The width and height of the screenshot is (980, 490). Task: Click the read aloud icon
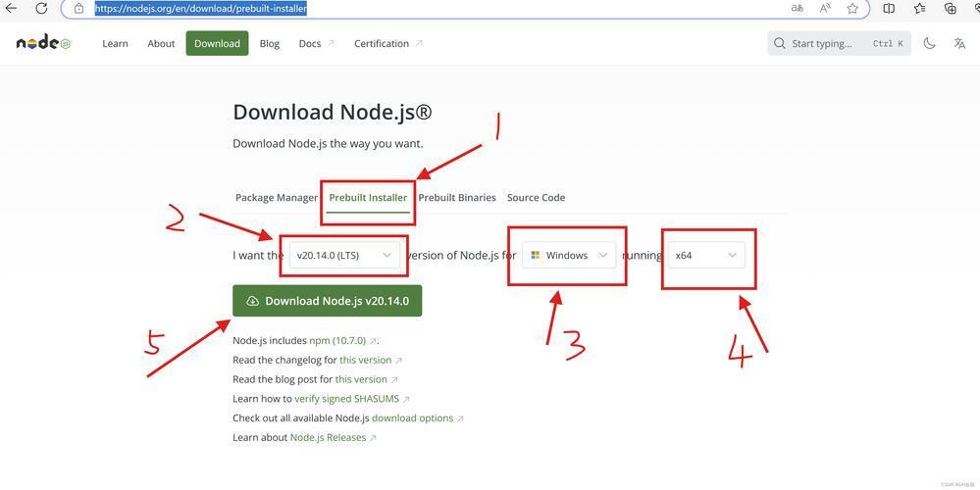(x=825, y=8)
